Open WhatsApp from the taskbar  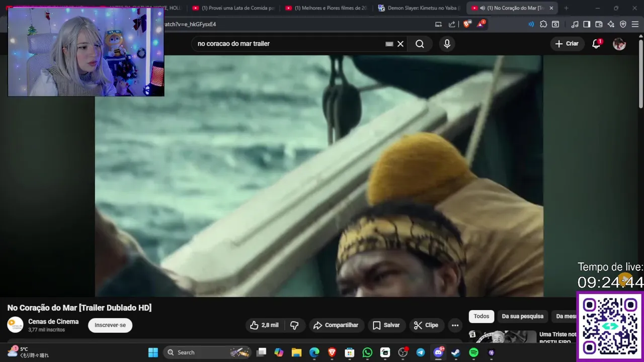tap(367, 352)
